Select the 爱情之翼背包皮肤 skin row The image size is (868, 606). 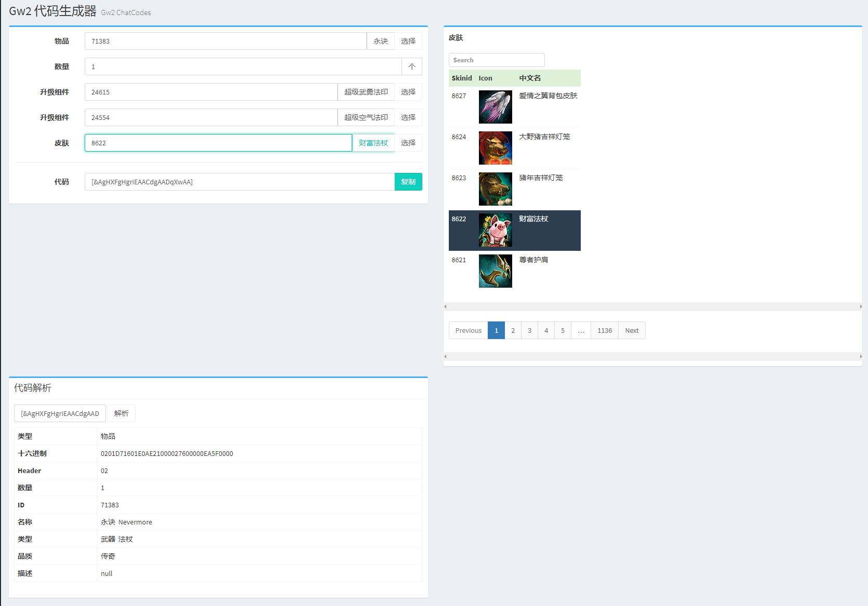tap(515, 107)
